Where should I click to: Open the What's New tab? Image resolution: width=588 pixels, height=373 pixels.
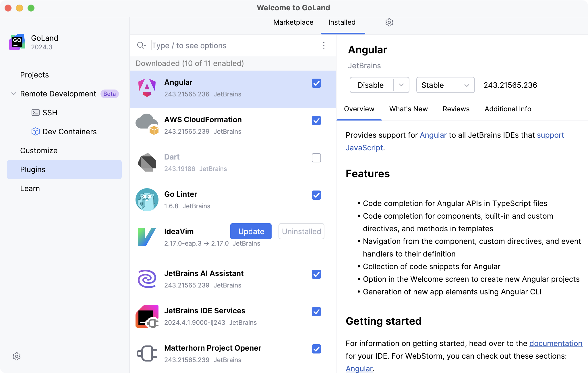coord(408,109)
